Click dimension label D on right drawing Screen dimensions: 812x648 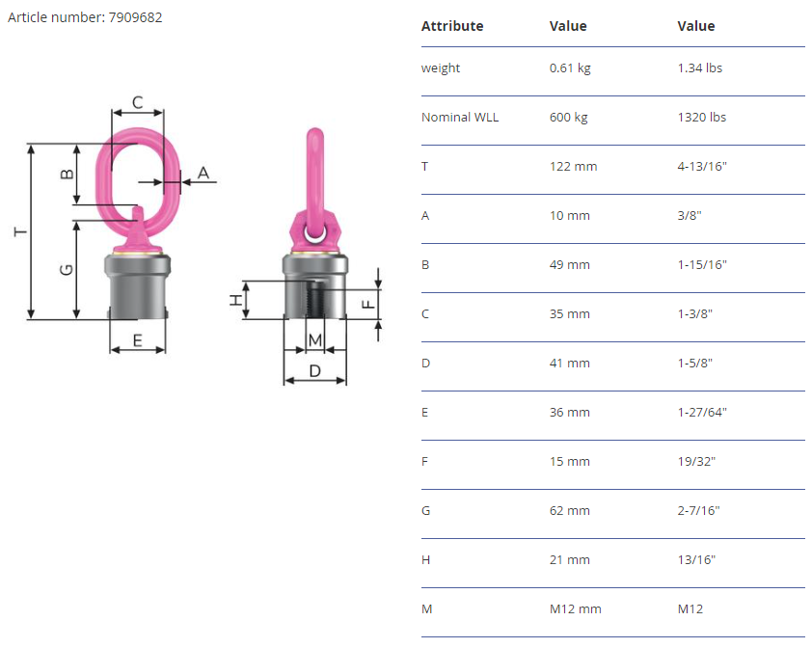coord(314,371)
